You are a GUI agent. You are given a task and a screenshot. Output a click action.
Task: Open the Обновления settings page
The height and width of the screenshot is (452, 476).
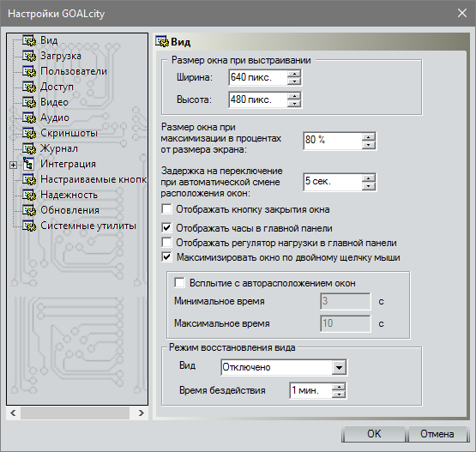[x=69, y=211]
